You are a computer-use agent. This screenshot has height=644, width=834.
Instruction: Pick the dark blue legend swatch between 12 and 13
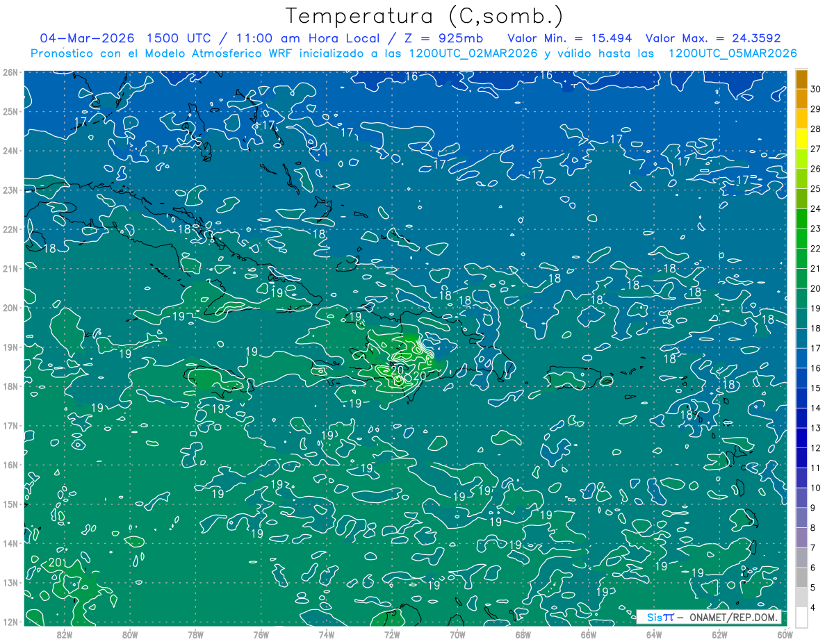(x=801, y=438)
